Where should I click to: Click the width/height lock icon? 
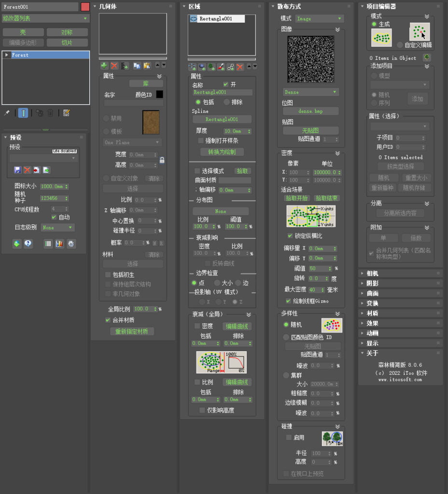(x=162, y=160)
